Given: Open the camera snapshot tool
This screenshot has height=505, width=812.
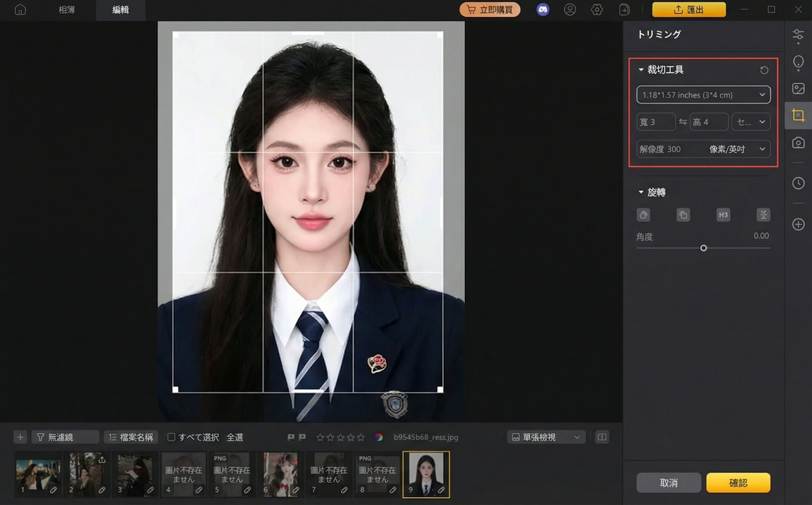Looking at the screenshot, I should (x=798, y=143).
